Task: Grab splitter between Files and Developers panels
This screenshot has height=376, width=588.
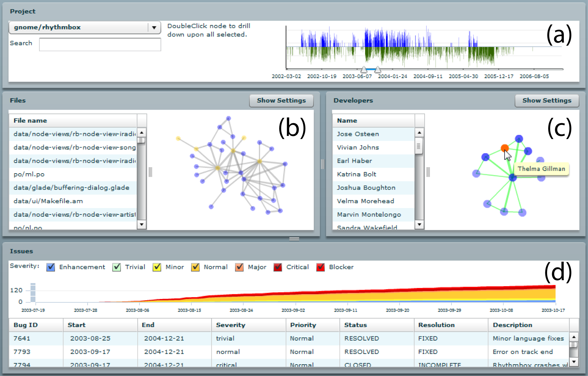Action: [323, 164]
